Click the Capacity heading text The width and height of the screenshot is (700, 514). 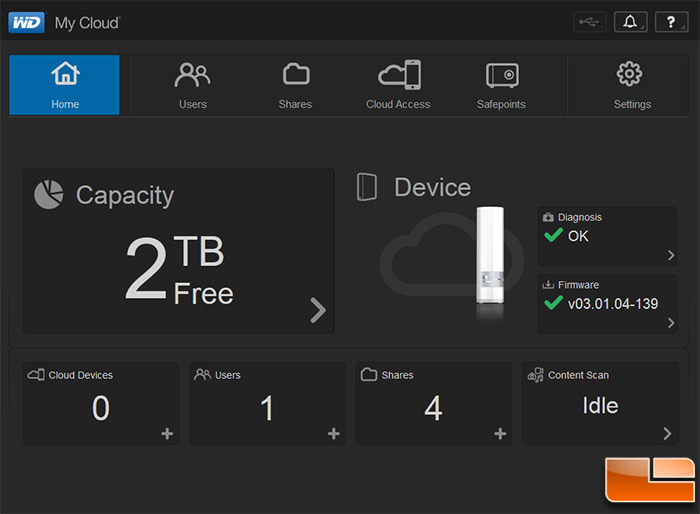(125, 196)
